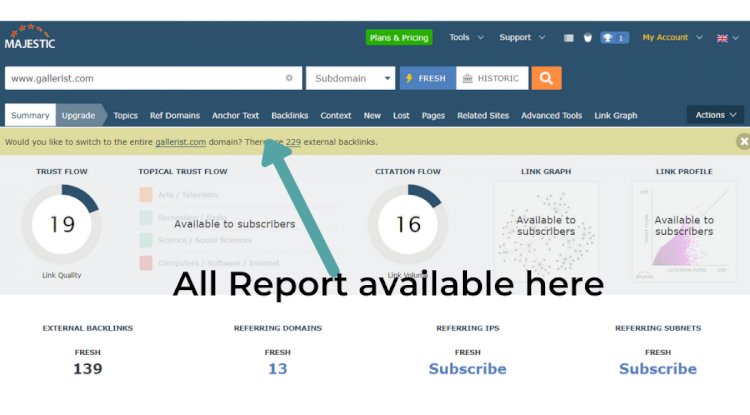Click the orange search magnifier button
The width and height of the screenshot is (750, 415).
point(546,78)
